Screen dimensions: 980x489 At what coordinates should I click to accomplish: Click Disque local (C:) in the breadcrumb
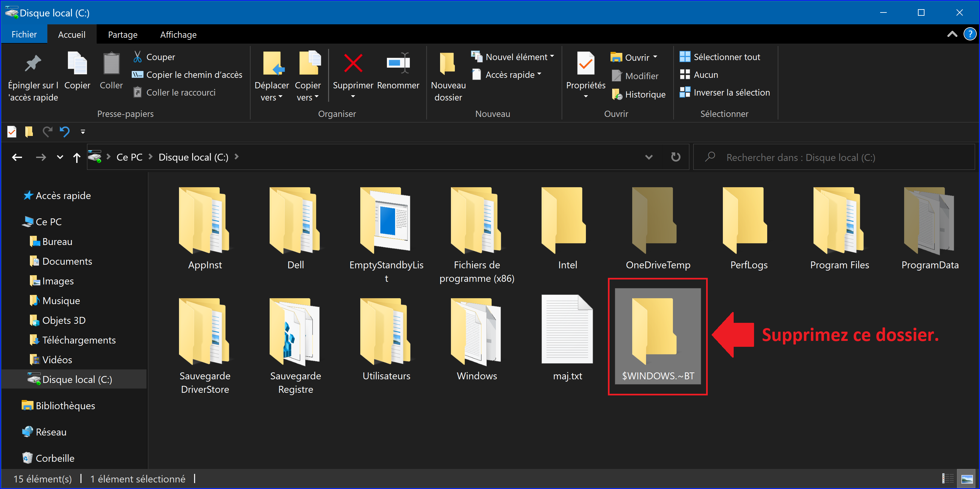click(193, 157)
